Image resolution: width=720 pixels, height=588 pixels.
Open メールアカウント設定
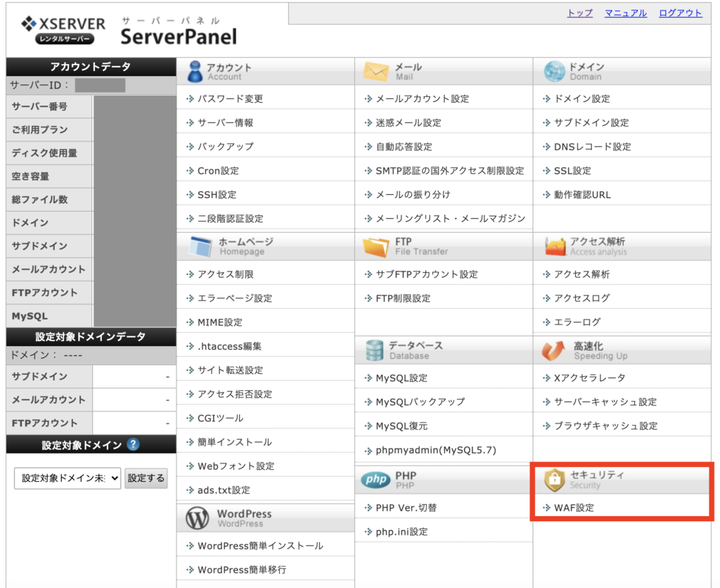(x=423, y=98)
